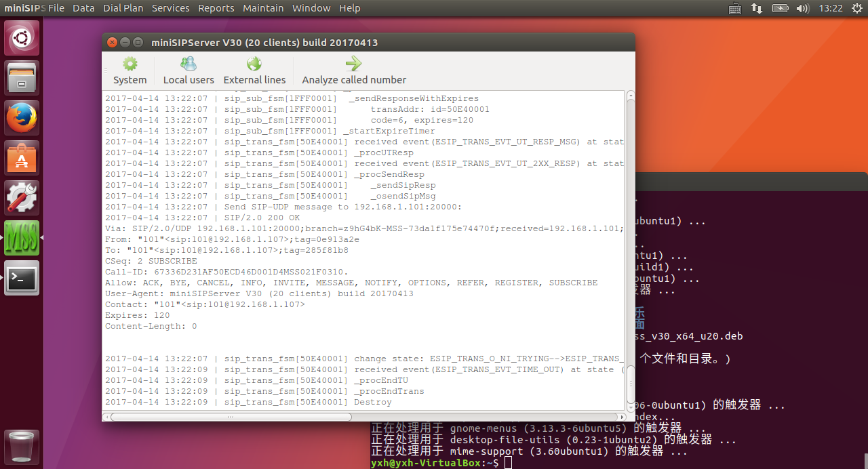Image resolution: width=868 pixels, height=469 pixels.
Task: Open the System toolbar button
Action: (x=130, y=71)
